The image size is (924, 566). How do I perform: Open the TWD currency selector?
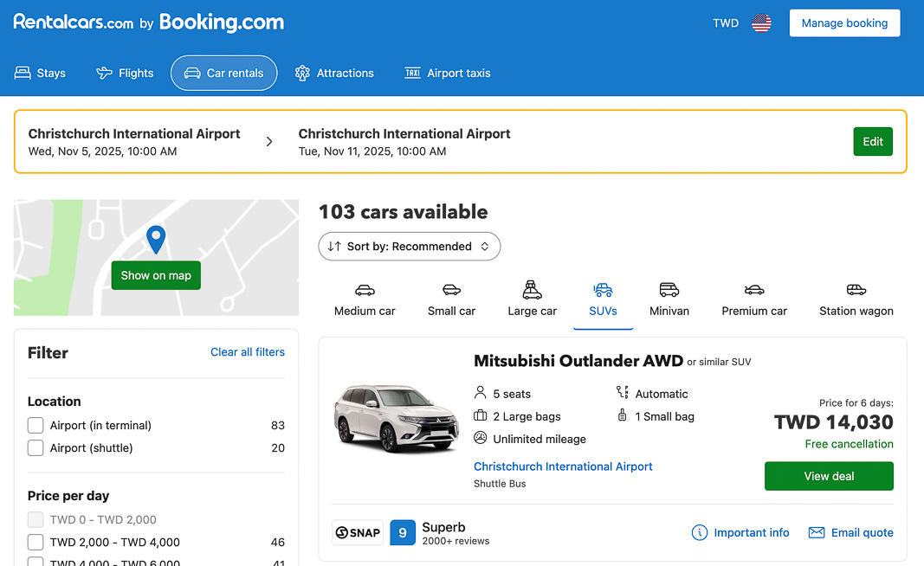click(726, 23)
